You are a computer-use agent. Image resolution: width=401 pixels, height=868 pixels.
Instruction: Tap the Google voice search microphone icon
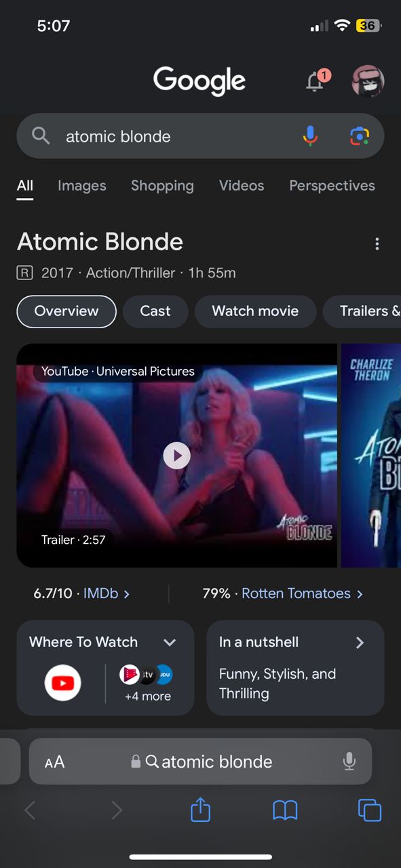pos(310,136)
